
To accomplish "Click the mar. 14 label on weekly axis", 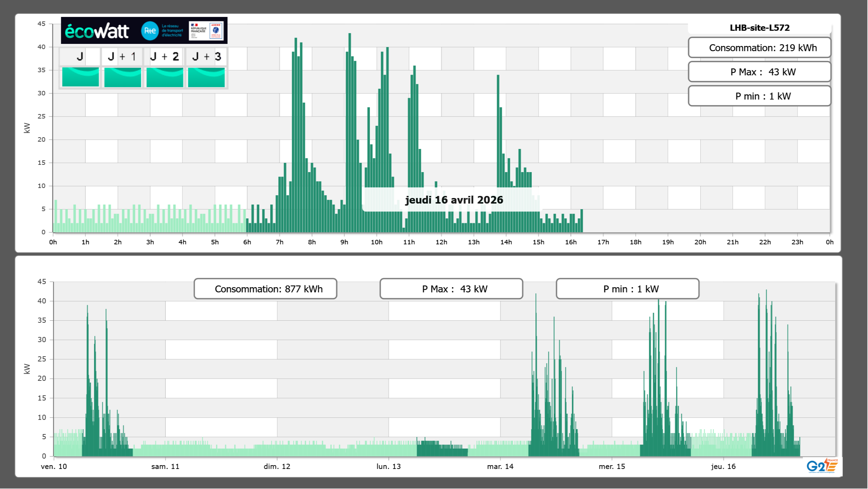I will pyautogui.click(x=500, y=467).
